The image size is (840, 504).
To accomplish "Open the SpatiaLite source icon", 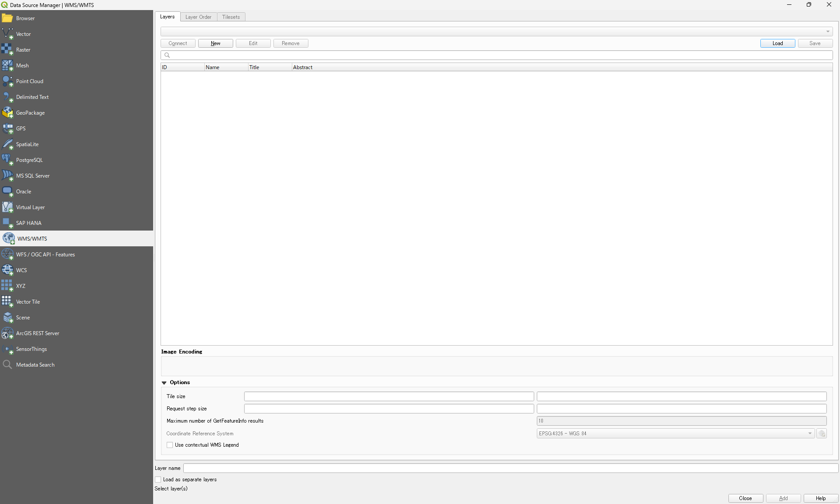I will [7, 144].
